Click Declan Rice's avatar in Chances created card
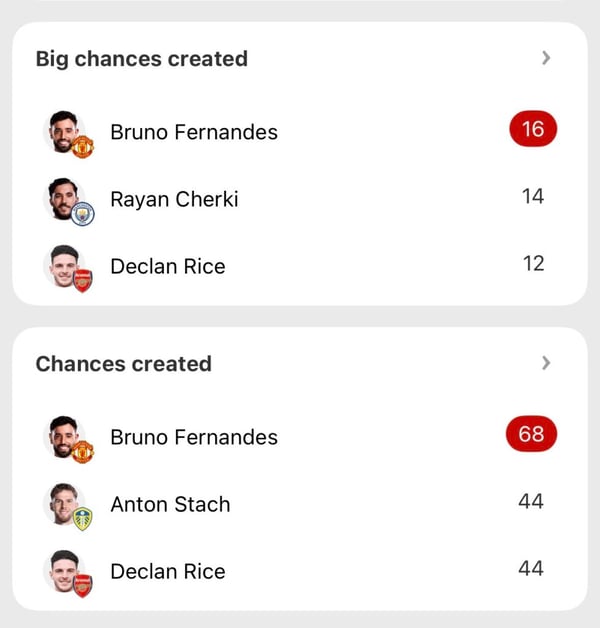Screen dimensions: 600x628 tap(64, 569)
